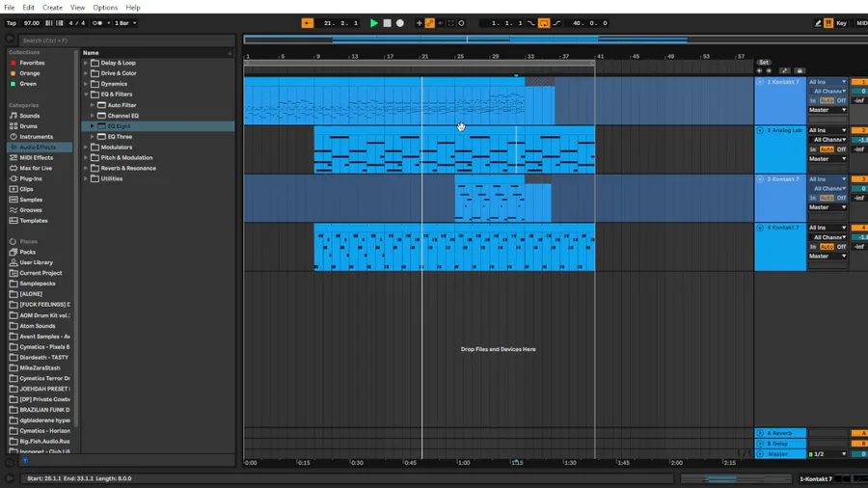Click the Phase Nudge Down icon
Viewport: 868px width, 488px height.
click(x=49, y=23)
